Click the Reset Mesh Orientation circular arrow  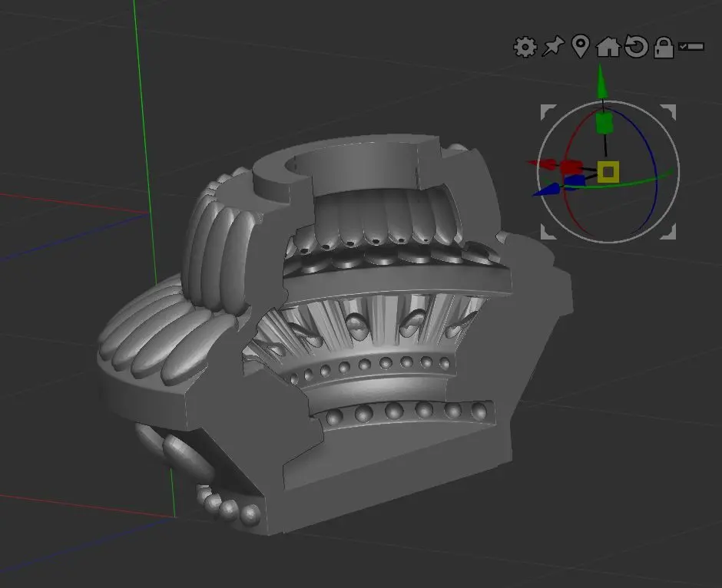point(635,48)
